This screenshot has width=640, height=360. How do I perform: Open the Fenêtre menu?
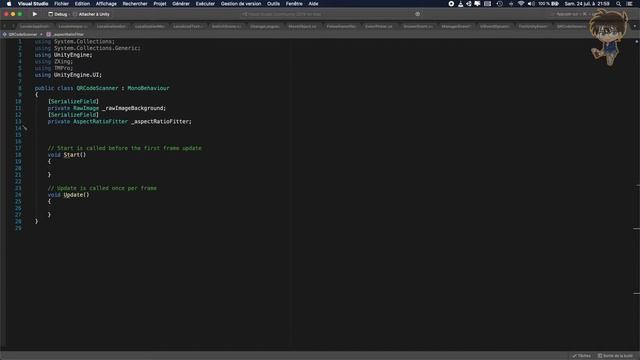[294, 4]
